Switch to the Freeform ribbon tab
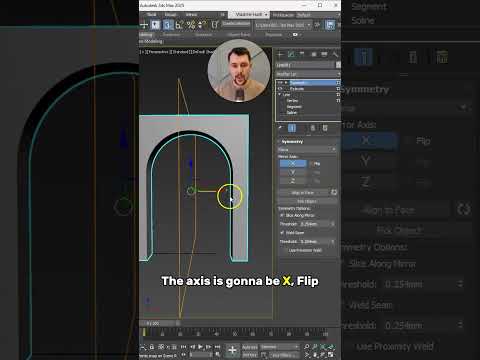This screenshot has height=360, width=480. 172,35
